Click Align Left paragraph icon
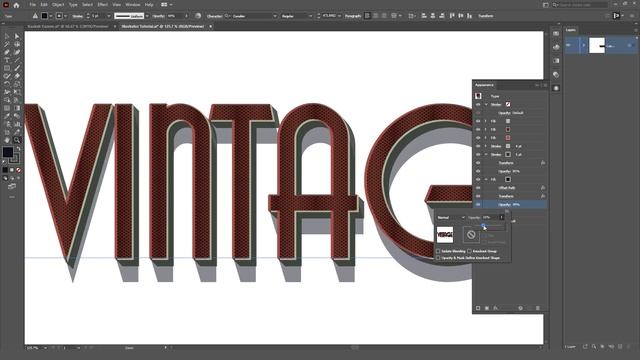The image size is (640, 360). pyautogui.click(x=367, y=16)
